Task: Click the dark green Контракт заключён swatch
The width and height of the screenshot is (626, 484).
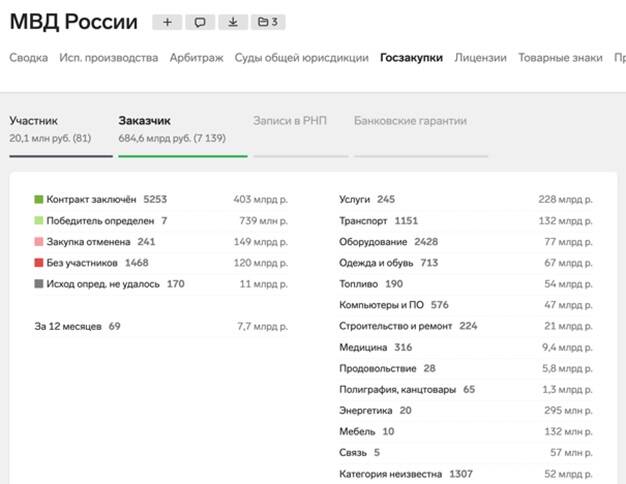Action: click(39, 199)
